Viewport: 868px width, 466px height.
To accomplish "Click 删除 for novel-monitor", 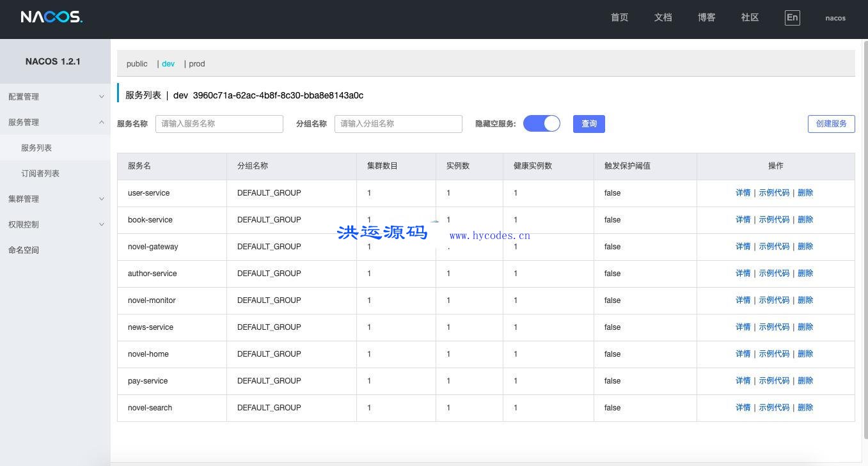I will coord(805,300).
